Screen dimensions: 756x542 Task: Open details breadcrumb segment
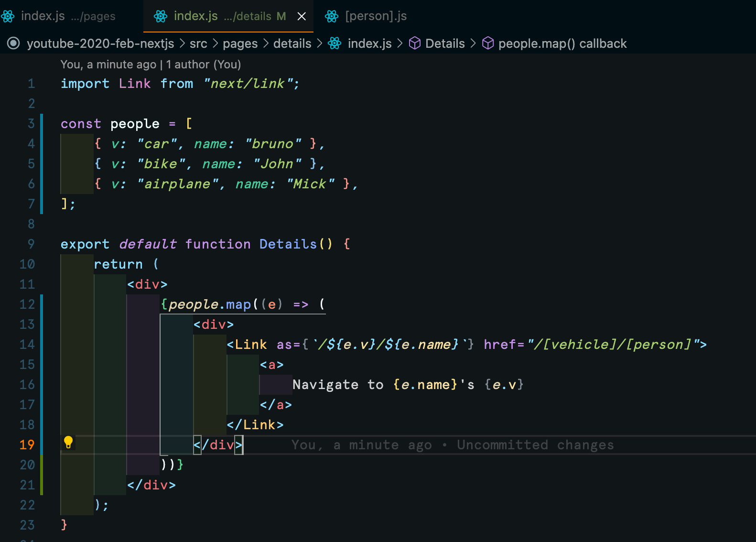292,43
